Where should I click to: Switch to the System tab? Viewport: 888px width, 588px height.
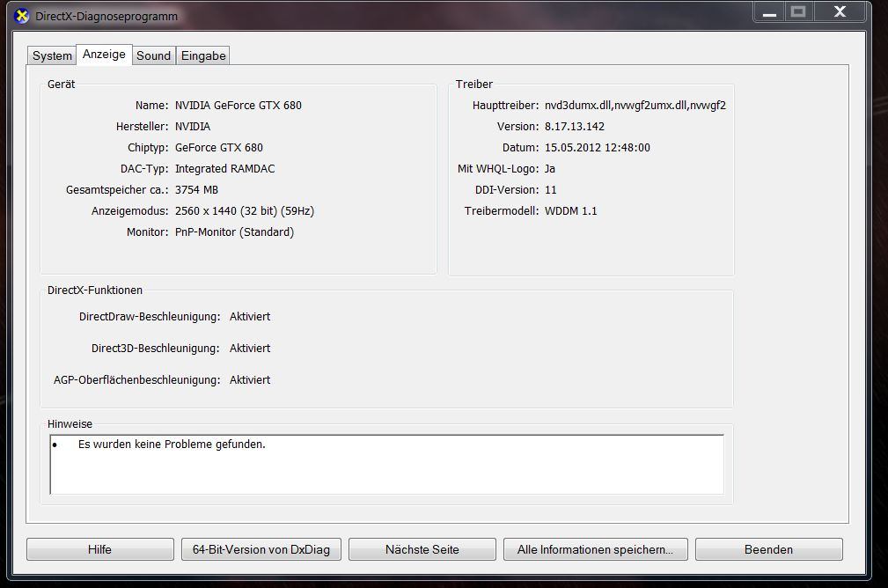[x=52, y=55]
